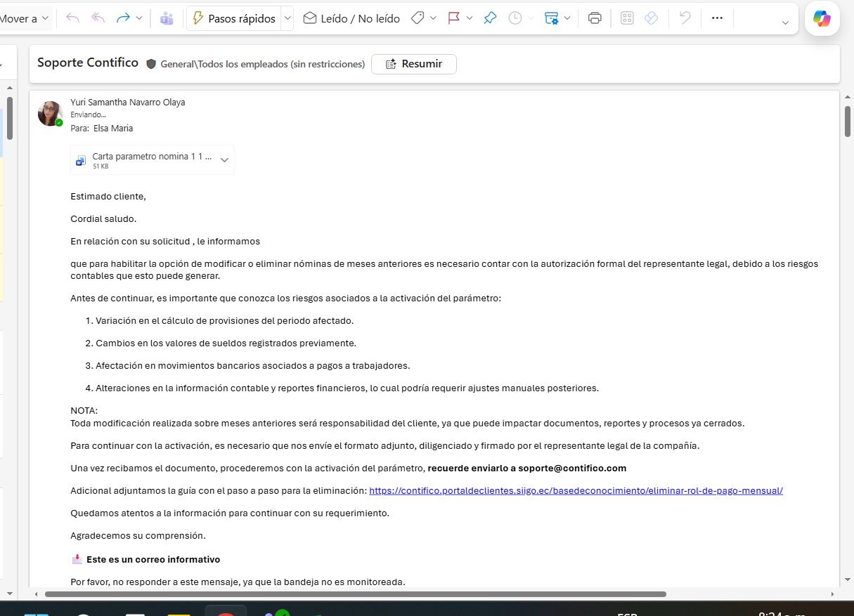This screenshot has width=854, height=616.
Task: Click the categorize tag icon
Action: pos(418,18)
